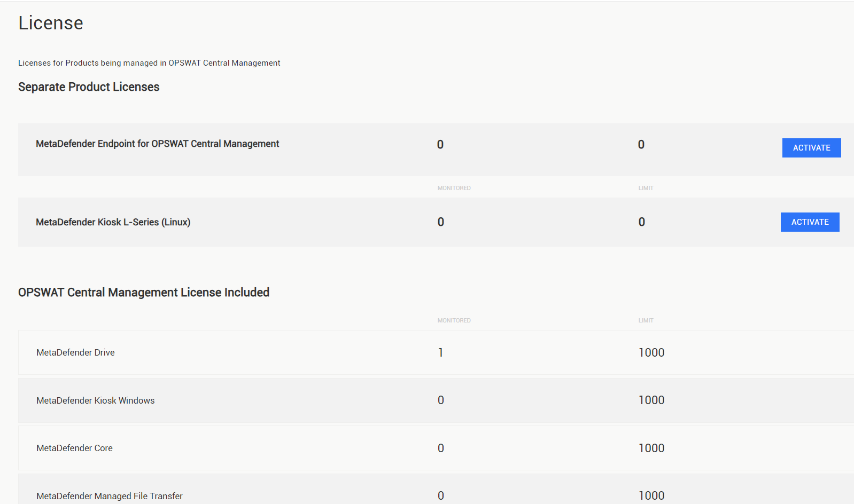Viewport: 854px width, 504px height.
Task: Click the MONITORED header above MetaDefender Drive
Action: point(454,320)
